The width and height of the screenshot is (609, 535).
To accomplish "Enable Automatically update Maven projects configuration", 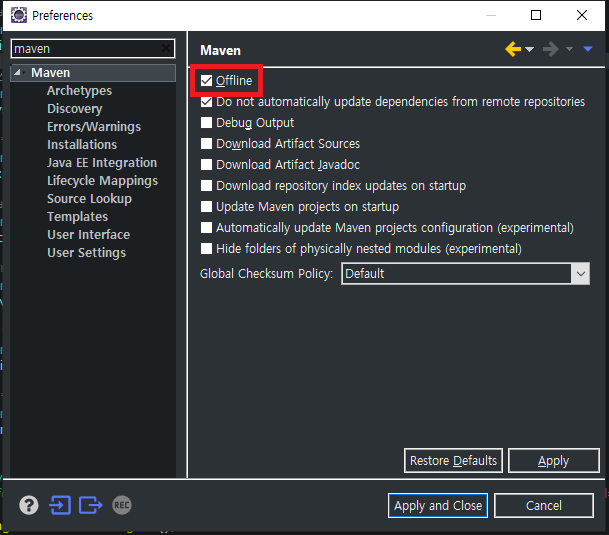I will [x=206, y=228].
